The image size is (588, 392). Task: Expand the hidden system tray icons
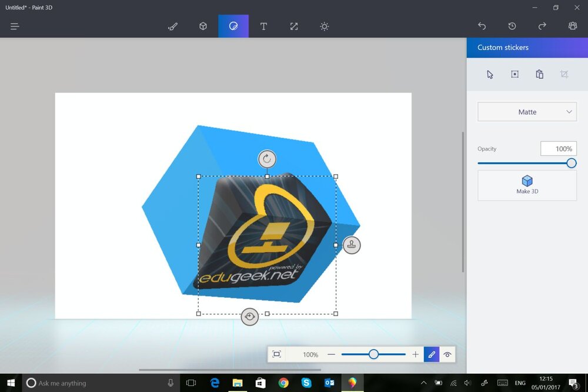[423, 383]
